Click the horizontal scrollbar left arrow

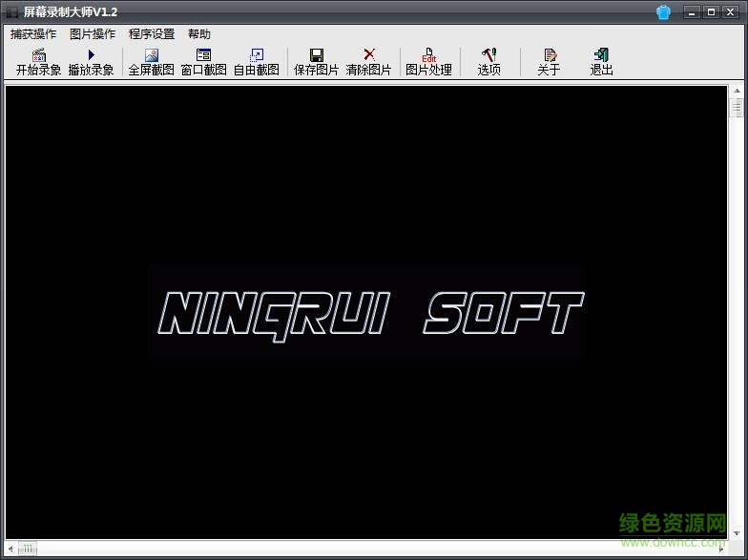(x=10, y=550)
